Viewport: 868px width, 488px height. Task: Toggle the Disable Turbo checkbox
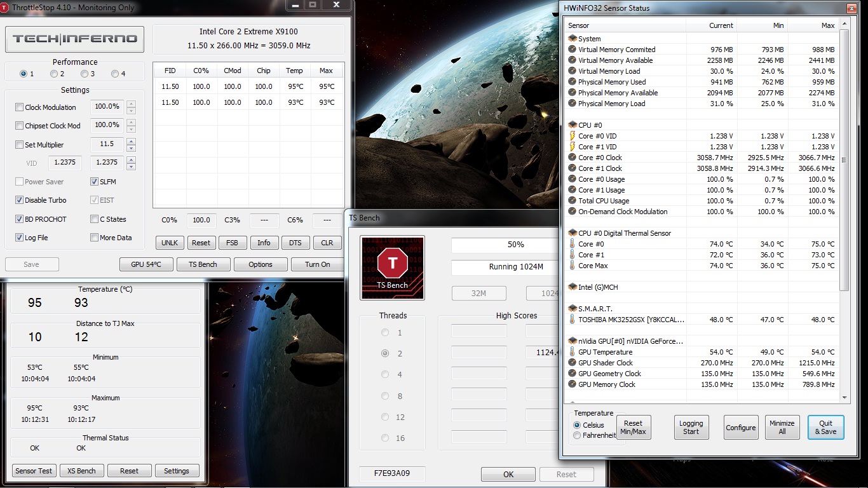(x=20, y=200)
